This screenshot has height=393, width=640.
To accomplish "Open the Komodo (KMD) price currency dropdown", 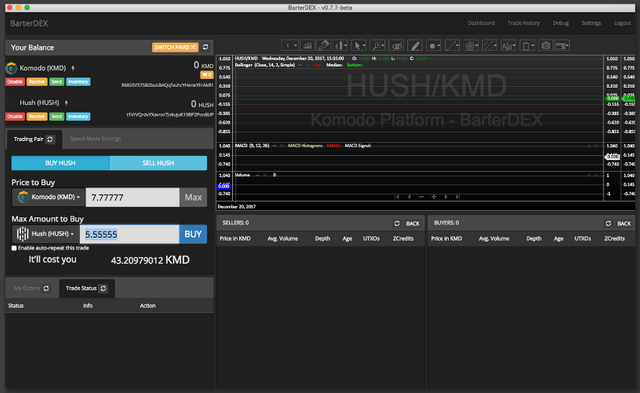I will [x=48, y=197].
